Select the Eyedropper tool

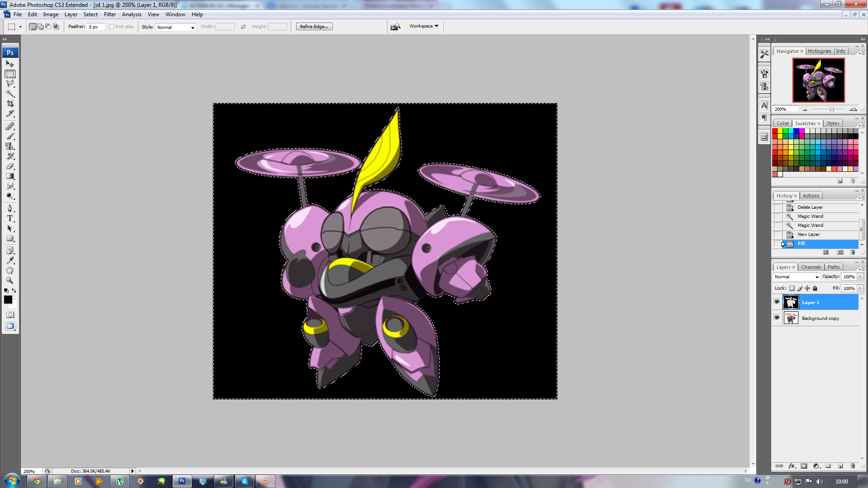[x=10, y=260]
